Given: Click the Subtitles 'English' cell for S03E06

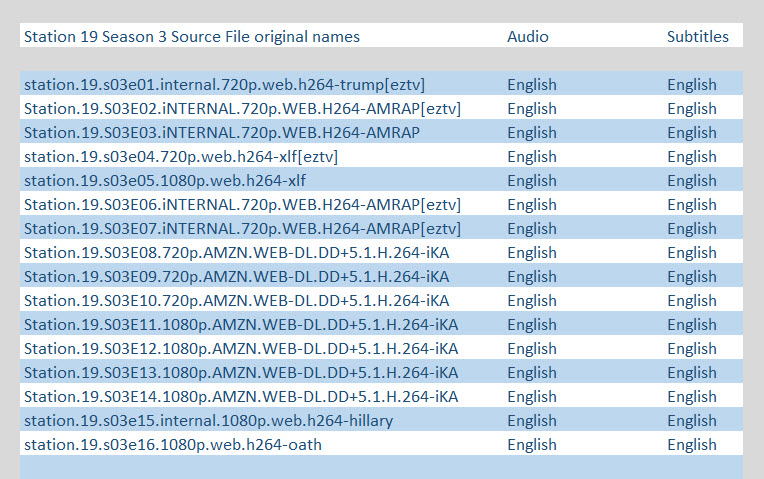Looking at the screenshot, I should coord(692,205).
